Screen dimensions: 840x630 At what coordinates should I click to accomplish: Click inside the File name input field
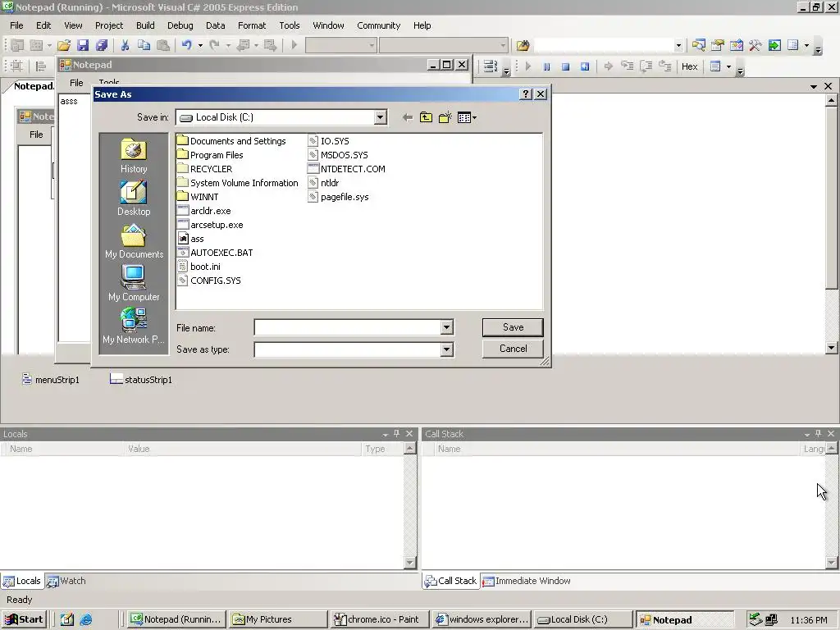(347, 327)
